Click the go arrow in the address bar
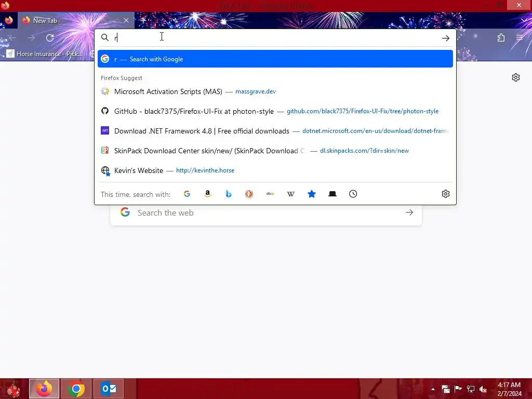 pos(445,38)
